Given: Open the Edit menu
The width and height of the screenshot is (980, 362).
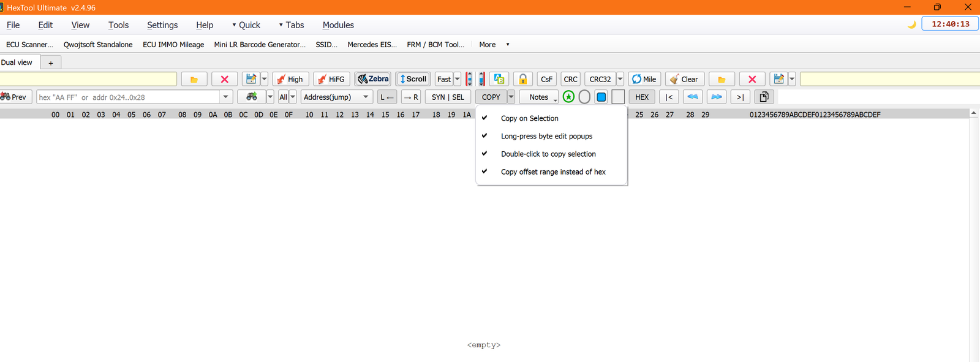Looking at the screenshot, I should tap(45, 25).
